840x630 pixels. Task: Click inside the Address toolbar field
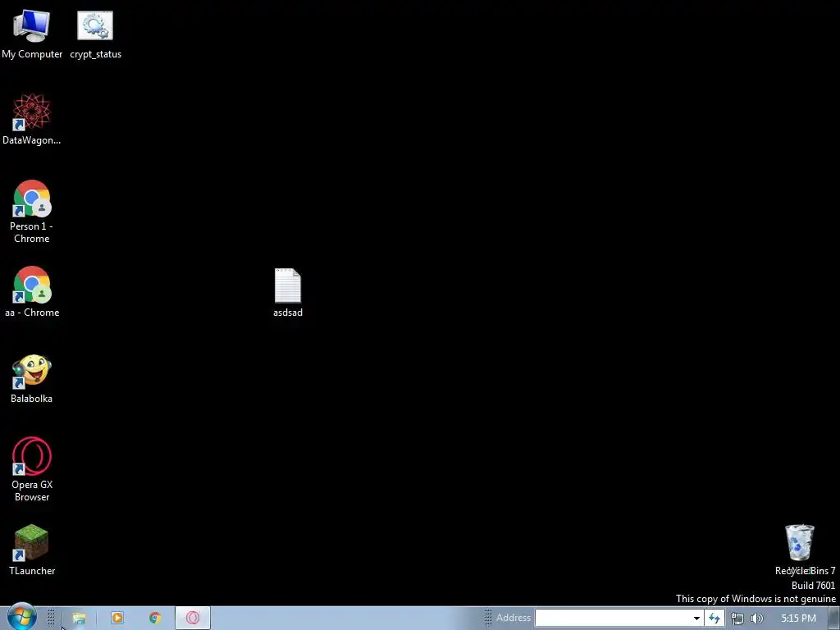(x=612, y=618)
